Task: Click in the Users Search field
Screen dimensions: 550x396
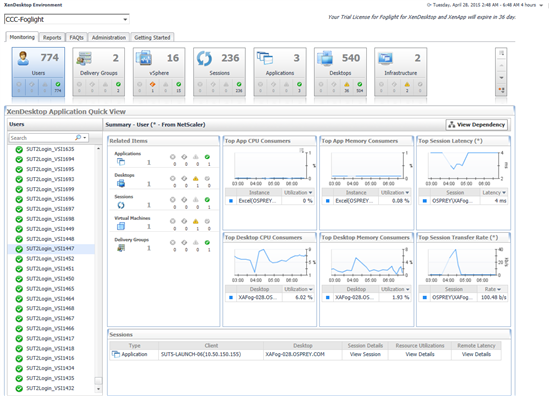Action: [x=42, y=138]
